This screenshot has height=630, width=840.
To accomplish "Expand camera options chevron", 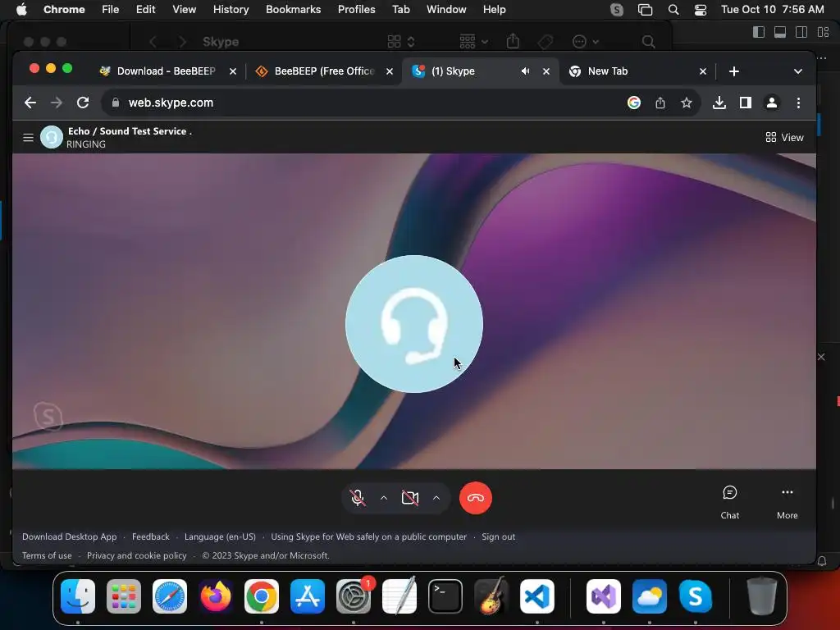I will point(436,498).
